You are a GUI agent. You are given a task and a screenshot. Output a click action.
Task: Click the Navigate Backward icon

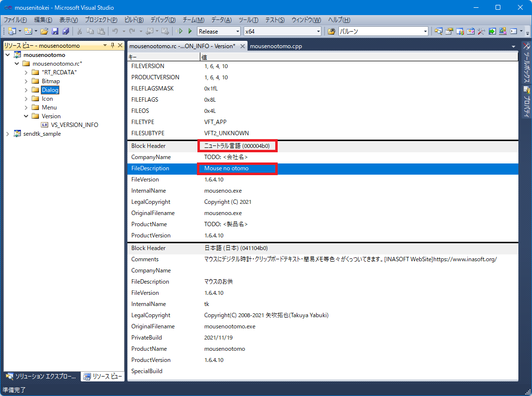click(x=149, y=31)
